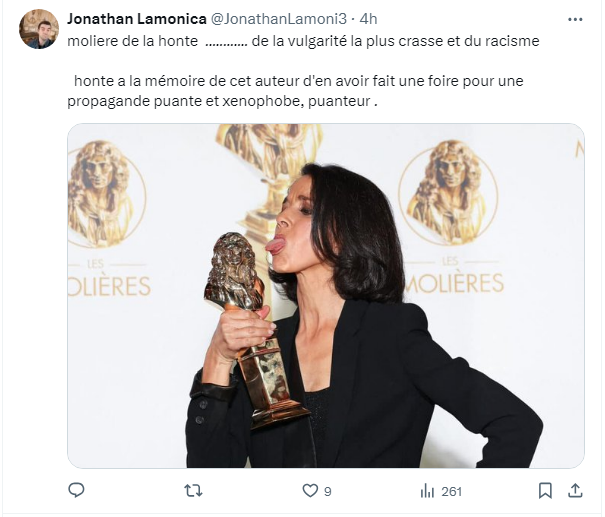The height and width of the screenshot is (517, 605).
Task: Open the Jonathan Lamonica display name link
Action: 137,19
